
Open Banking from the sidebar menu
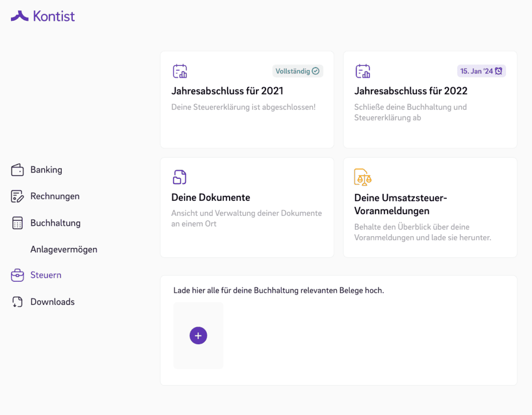46,170
